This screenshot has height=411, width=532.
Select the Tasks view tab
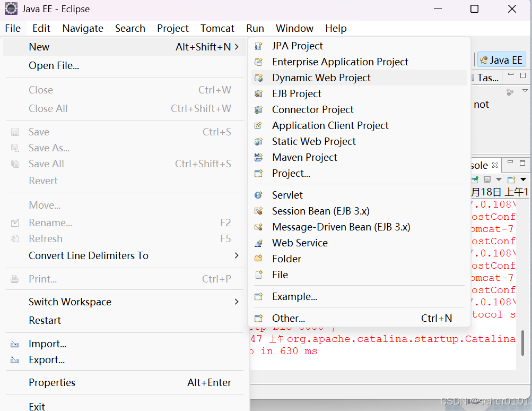(x=485, y=78)
